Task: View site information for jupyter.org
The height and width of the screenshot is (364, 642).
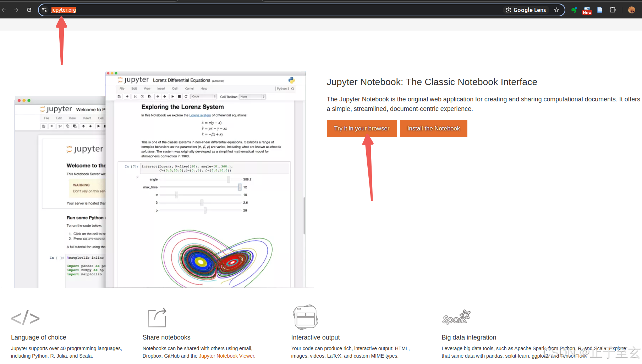Action: [44, 10]
